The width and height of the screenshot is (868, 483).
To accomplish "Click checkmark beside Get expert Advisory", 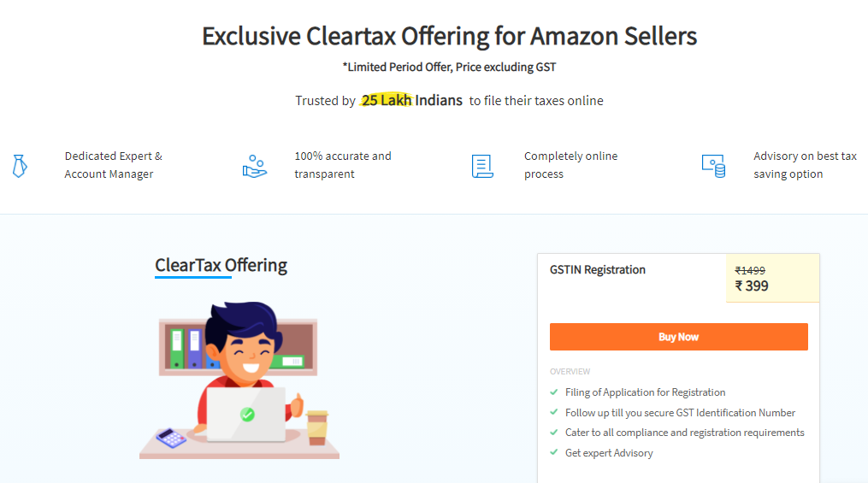I will 554,453.
